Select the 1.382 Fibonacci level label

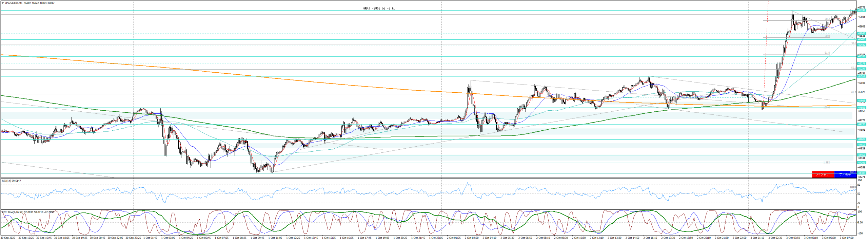click(x=826, y=163)
